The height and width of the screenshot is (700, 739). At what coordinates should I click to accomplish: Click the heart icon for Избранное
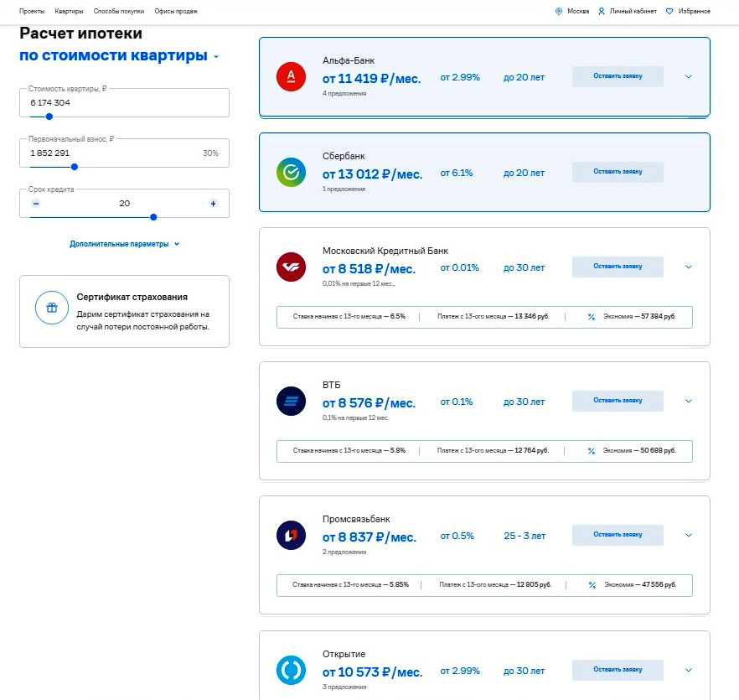coord(669,12)
